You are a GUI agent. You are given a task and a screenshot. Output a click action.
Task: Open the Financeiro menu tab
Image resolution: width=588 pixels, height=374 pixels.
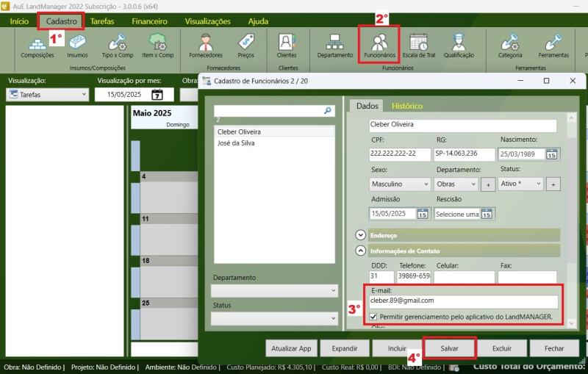149,21
